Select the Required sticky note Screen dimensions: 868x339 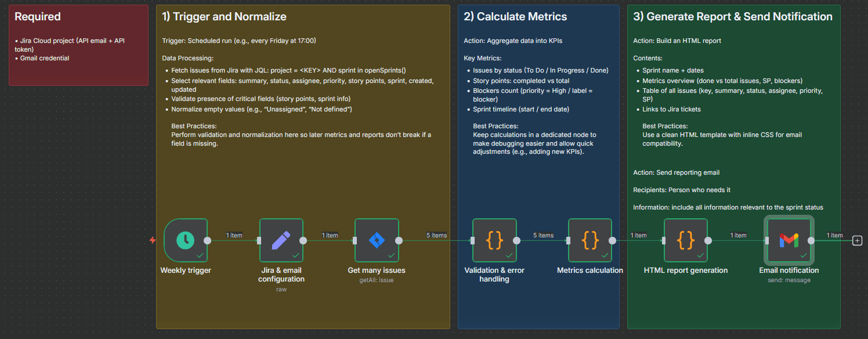click(78, 44)
